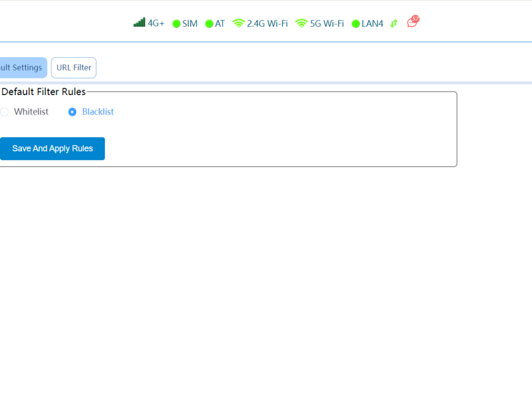Click the red 57 unread message badge

416,19
